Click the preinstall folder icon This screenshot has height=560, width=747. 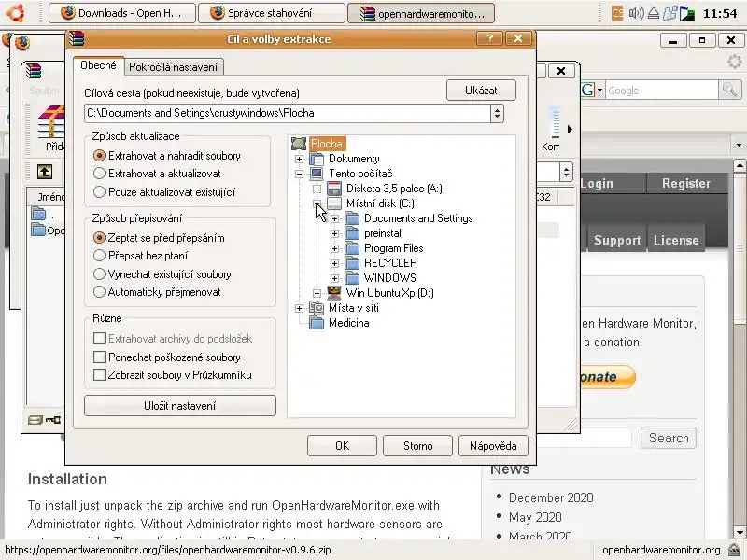coord(352,233)
